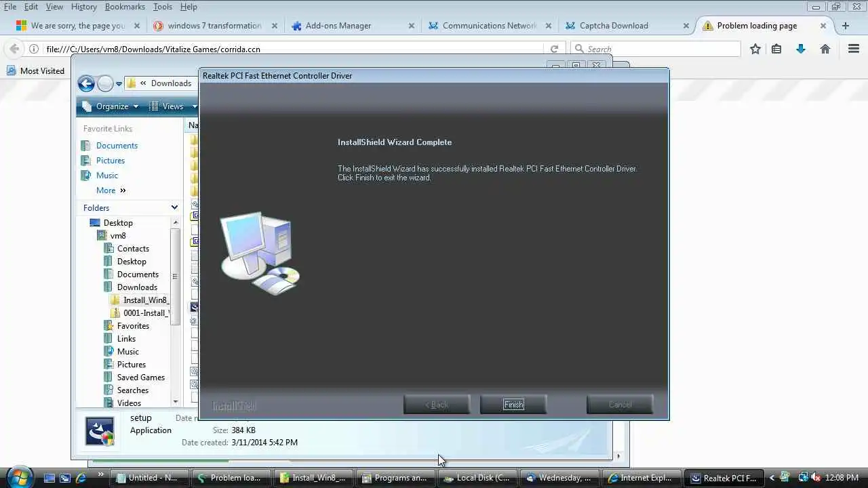This screenshot has width=868, height=488.
Task: Open Music favorite link
Action: coord(107,176)
